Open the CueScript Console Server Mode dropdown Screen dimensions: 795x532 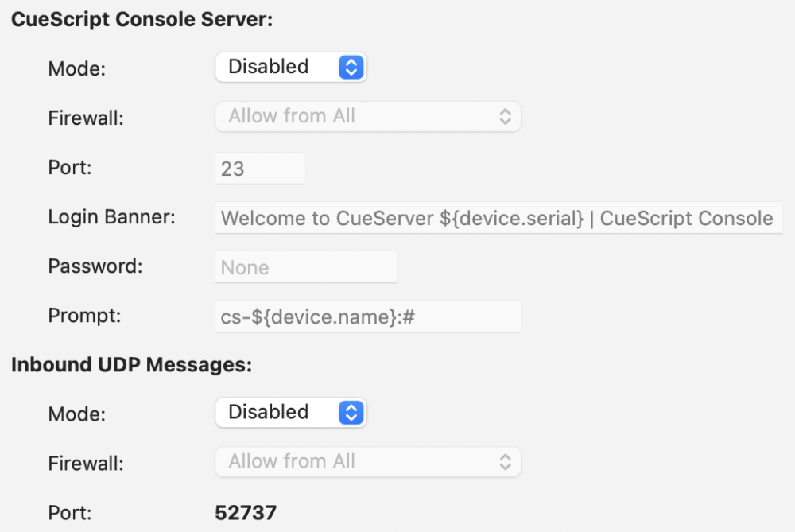(x=289, y=67)
